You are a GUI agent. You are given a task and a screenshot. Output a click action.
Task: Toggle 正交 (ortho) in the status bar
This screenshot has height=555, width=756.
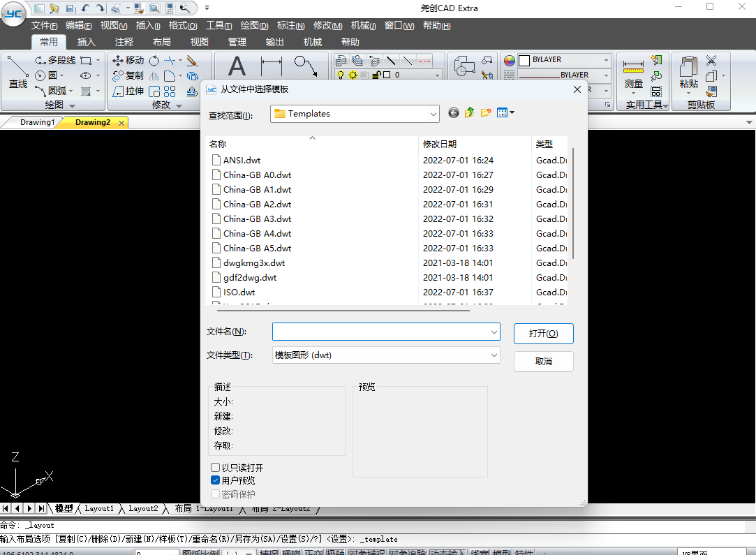(313, 552)
